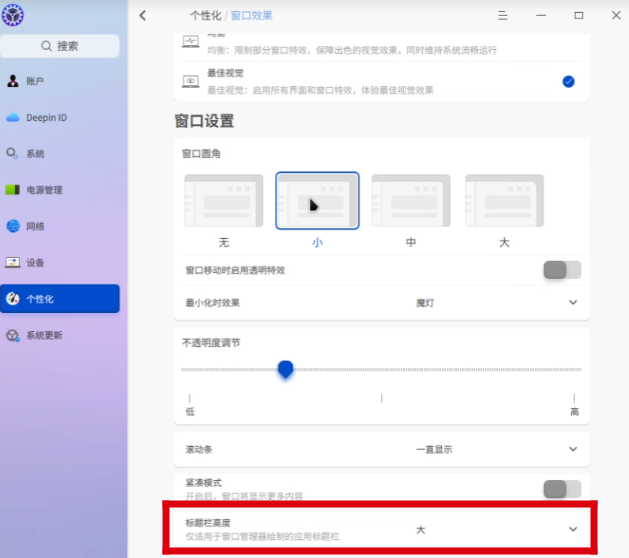The height and width of the screenshot is (558, 629).
Task: Close the settings window
Action: pyautogui.click(x=616, y=16)
